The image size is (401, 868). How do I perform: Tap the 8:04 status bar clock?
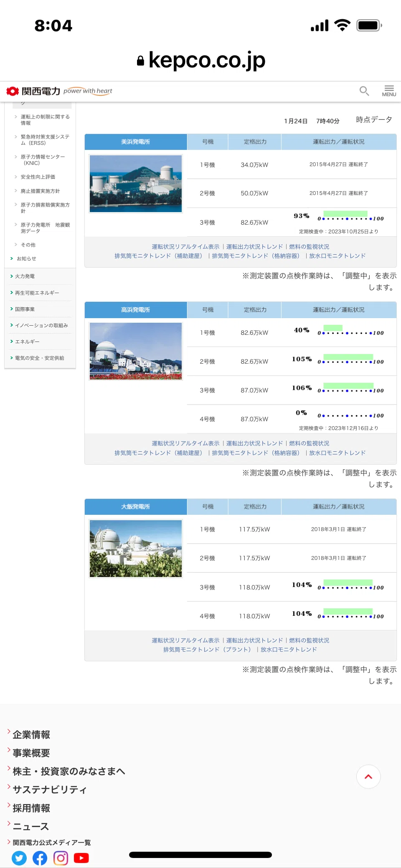pyautogui.click(x=53, y=26)
